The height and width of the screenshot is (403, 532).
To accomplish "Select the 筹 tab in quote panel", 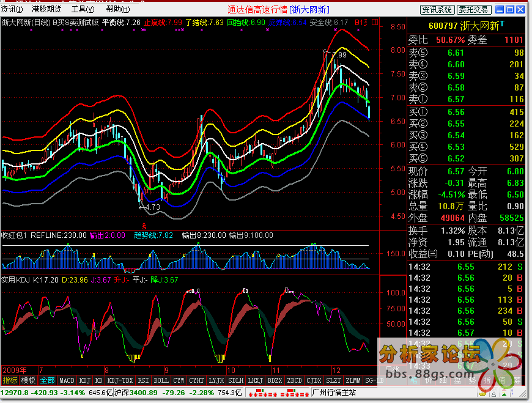I will [517, 380].
